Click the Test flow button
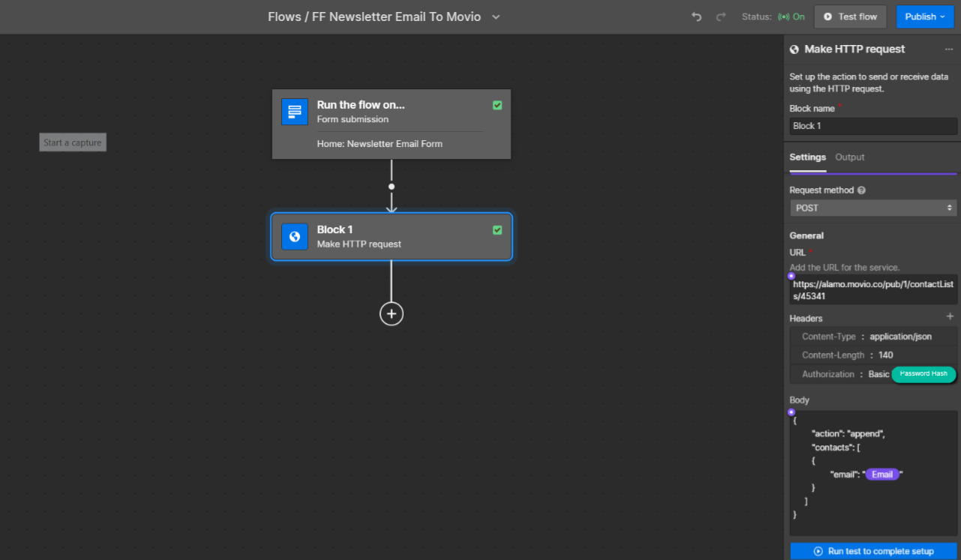 click(x=850, y=16)
